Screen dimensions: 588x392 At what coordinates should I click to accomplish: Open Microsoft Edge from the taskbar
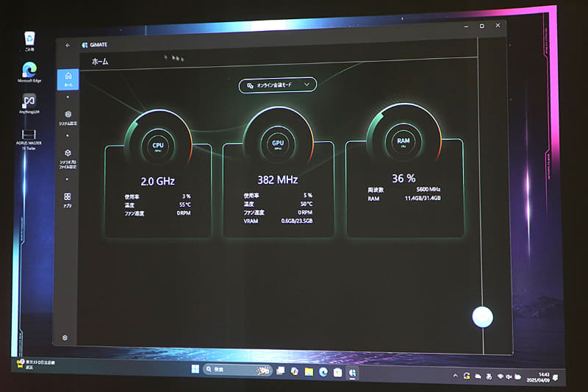pos(323,371)
